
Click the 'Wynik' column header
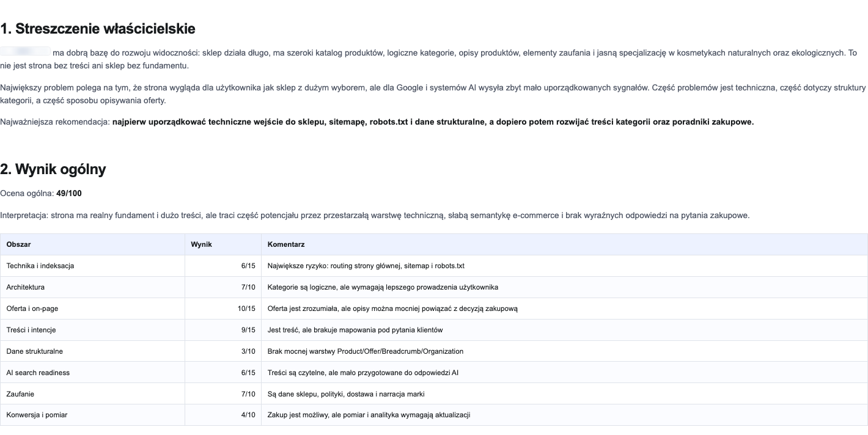(223, 244)
